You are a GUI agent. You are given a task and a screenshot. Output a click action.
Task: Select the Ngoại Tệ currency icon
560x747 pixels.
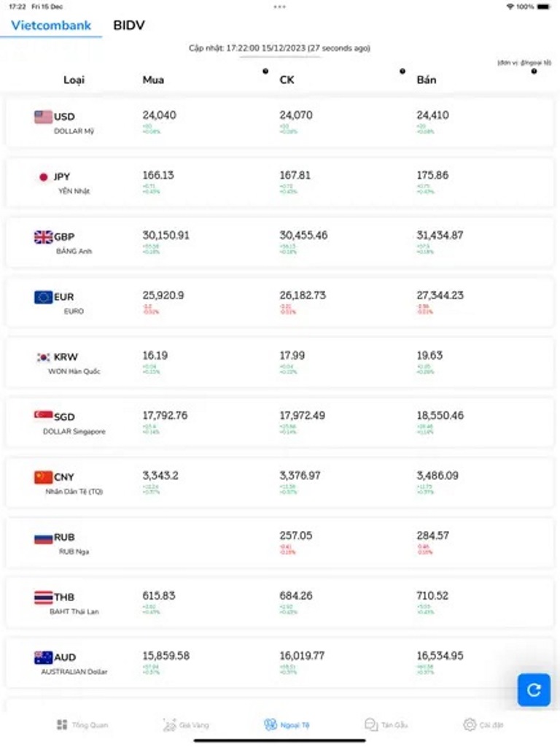[271, 724]
